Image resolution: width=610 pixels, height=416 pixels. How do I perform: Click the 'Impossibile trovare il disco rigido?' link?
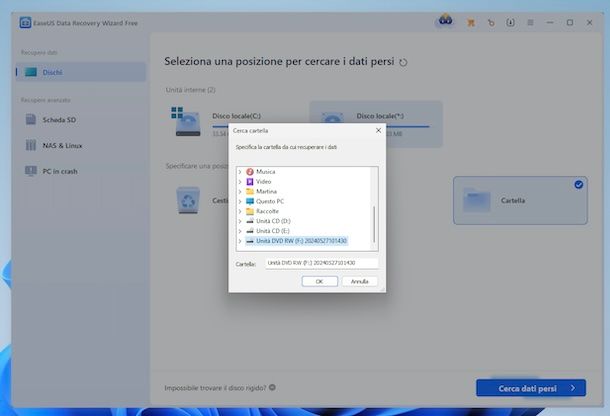point(215,388)
